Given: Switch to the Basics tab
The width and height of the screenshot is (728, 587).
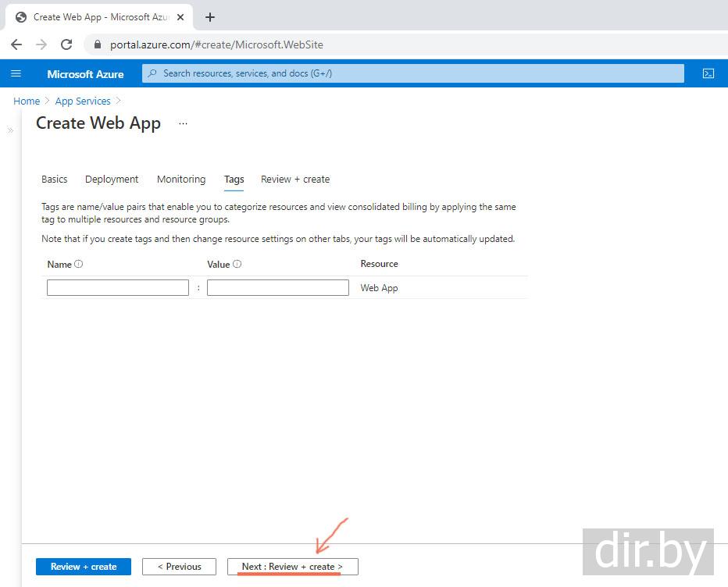Looking at the screenshot, I should click(54, 180).
